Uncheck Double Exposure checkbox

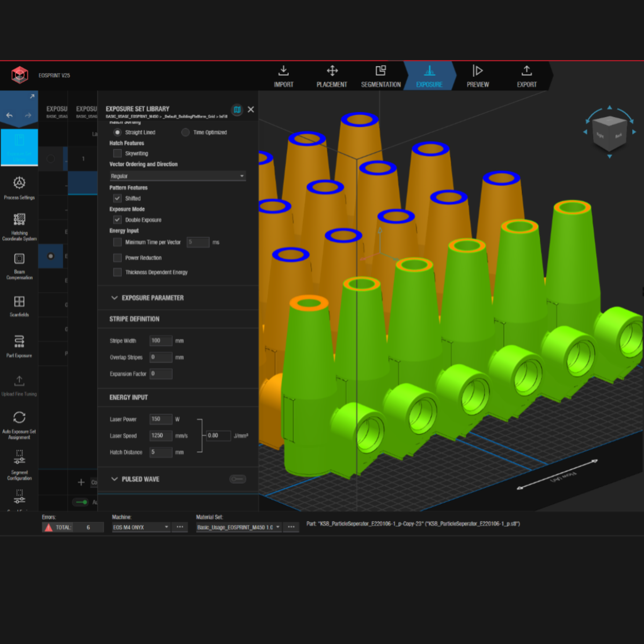coord(117,219)
